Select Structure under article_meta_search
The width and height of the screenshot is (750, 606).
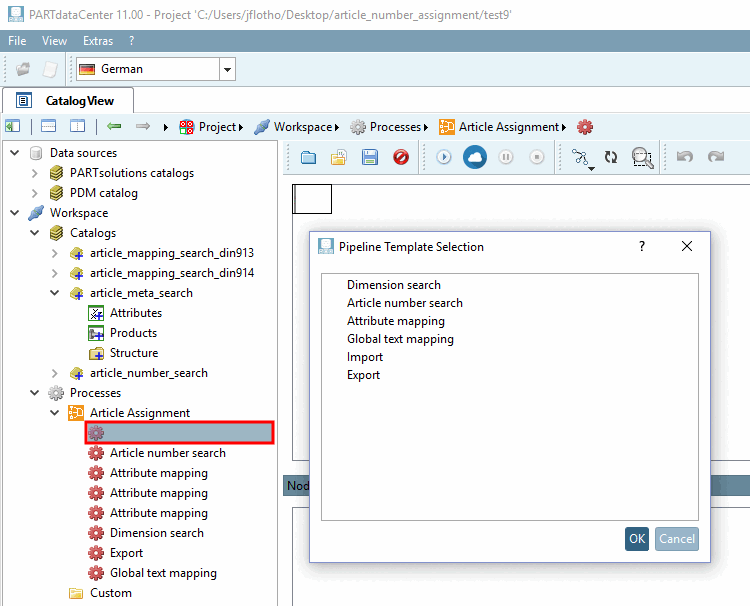(x=134, y=353)
